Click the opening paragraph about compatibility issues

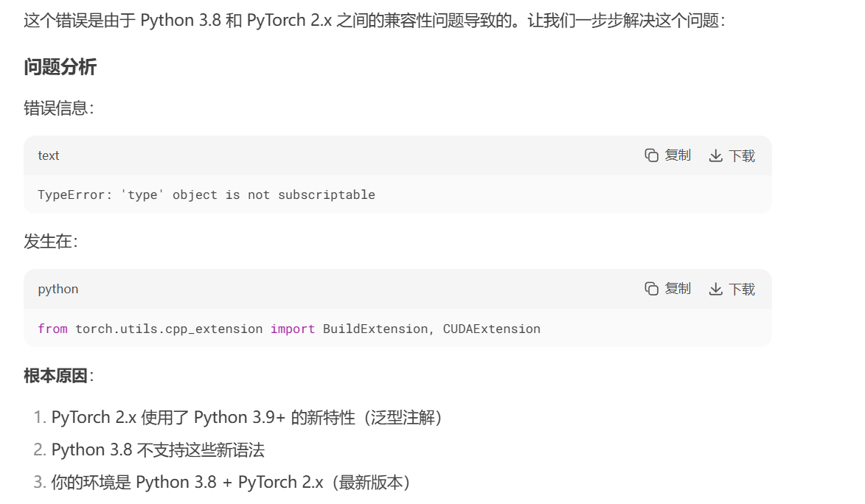317,19
